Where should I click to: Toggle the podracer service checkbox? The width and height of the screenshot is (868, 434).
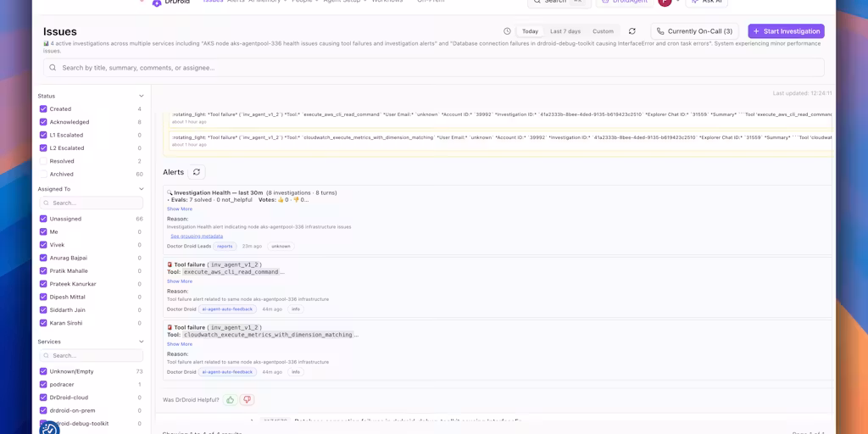43,384
